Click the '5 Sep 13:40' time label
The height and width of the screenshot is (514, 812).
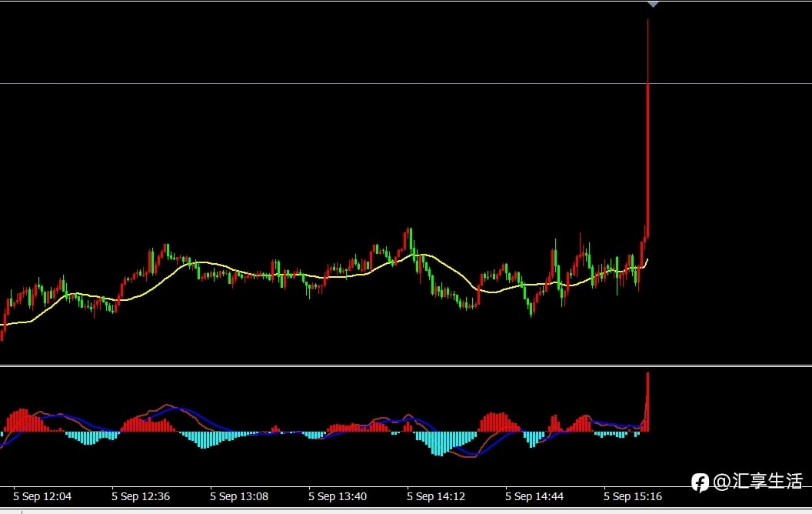click(x=338, y=496)
